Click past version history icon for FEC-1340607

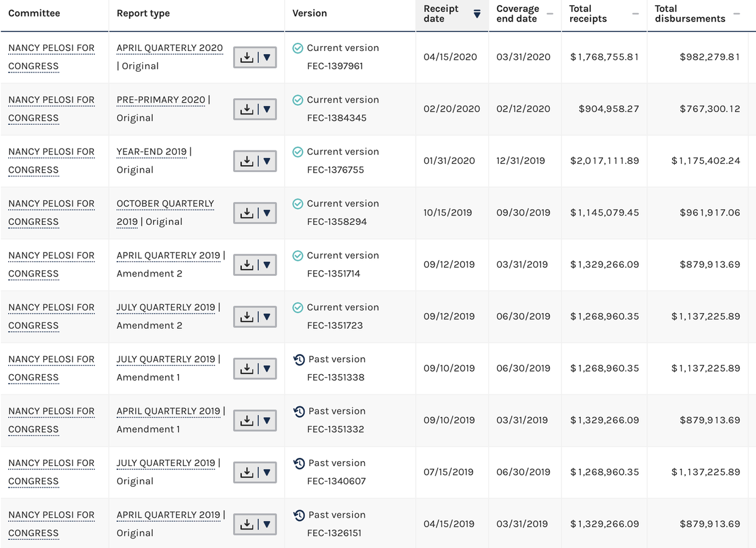(299, 463)
